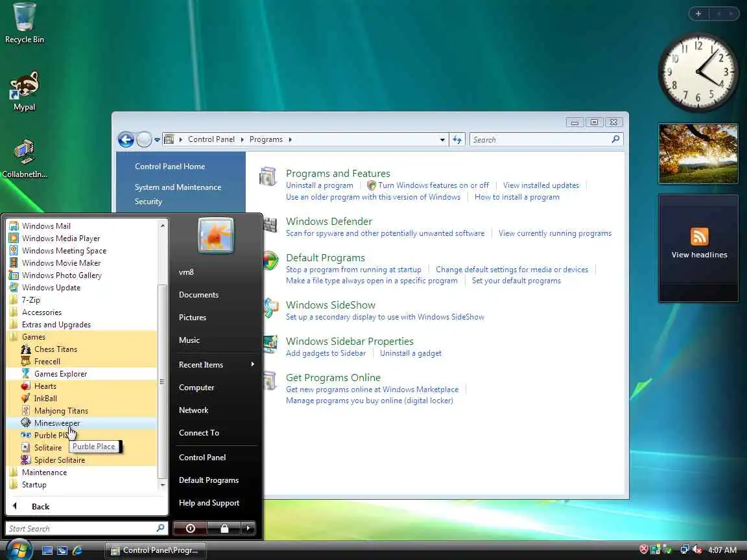Viewport: 747px width, 560px height.
Task: Launch Solitaire from the Games list
Action: (47, 448)
